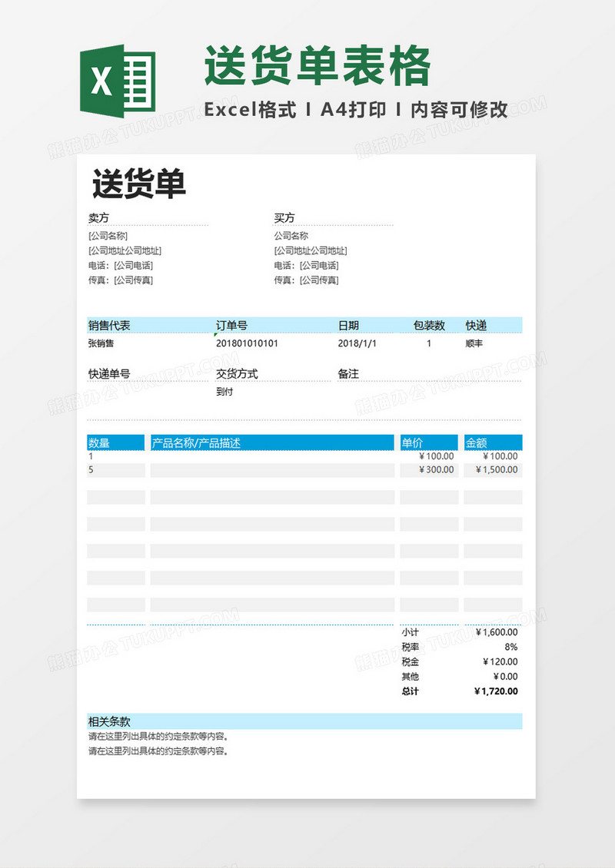
Task: Click order number 201801010101
Action: click(x=247, y=343)
